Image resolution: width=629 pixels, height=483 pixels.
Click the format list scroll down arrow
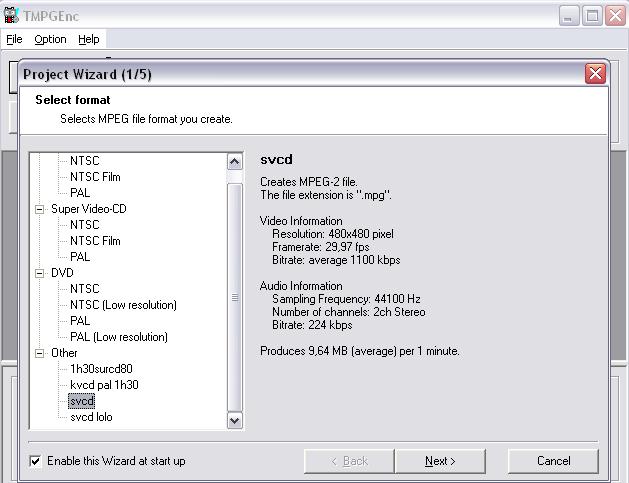[235, 420]
